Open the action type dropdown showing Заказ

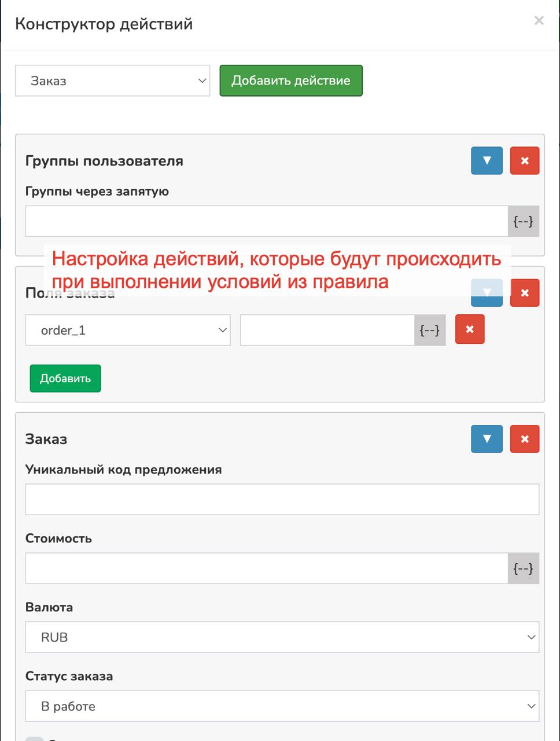tap(112, 80)
